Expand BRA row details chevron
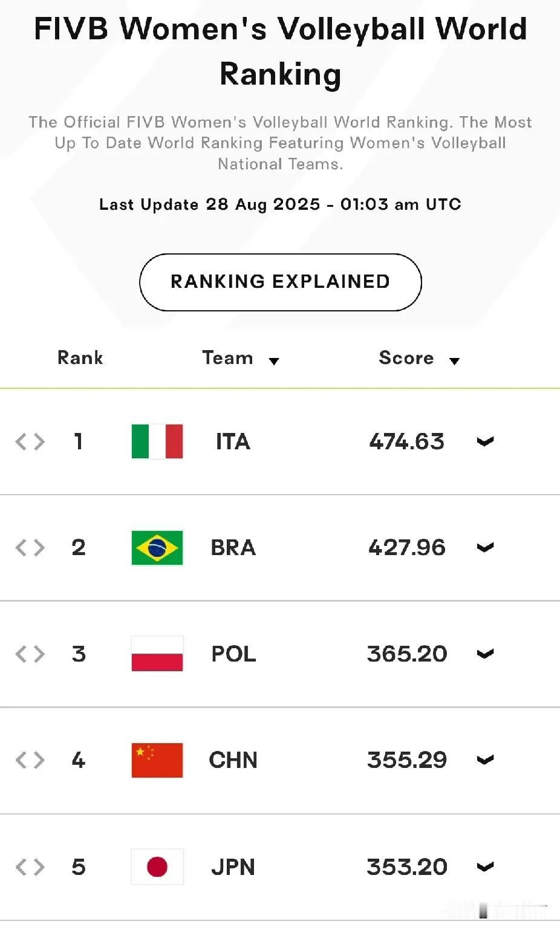Image resolution: width=560 pixels, height=930 pixels. [x=485, y=548]
